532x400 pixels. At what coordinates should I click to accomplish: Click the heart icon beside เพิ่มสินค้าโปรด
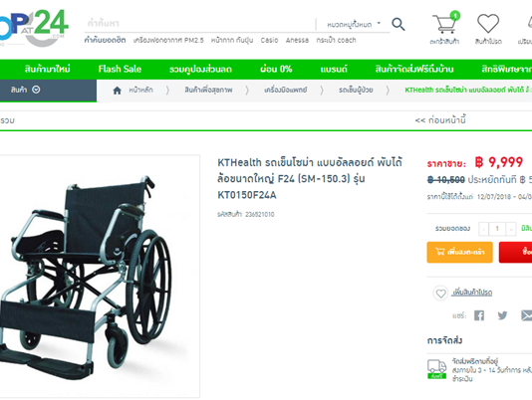coord(440,294)
